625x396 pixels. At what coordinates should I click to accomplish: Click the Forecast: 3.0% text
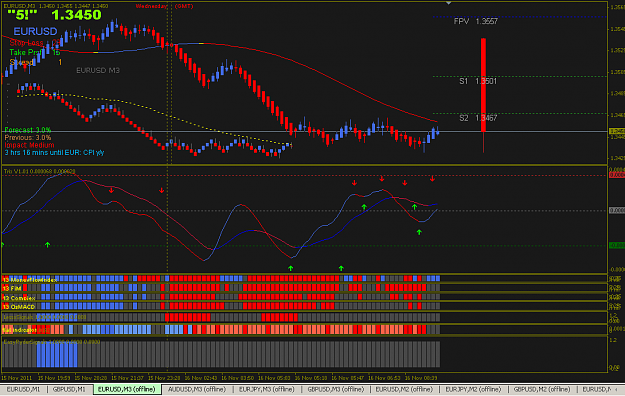point(28,130)
